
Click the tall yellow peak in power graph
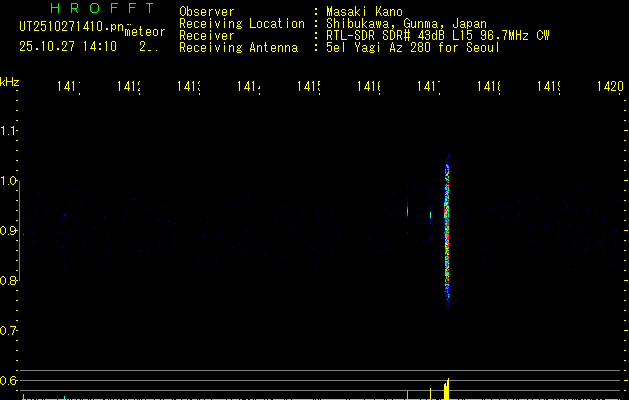coord(446,389)
